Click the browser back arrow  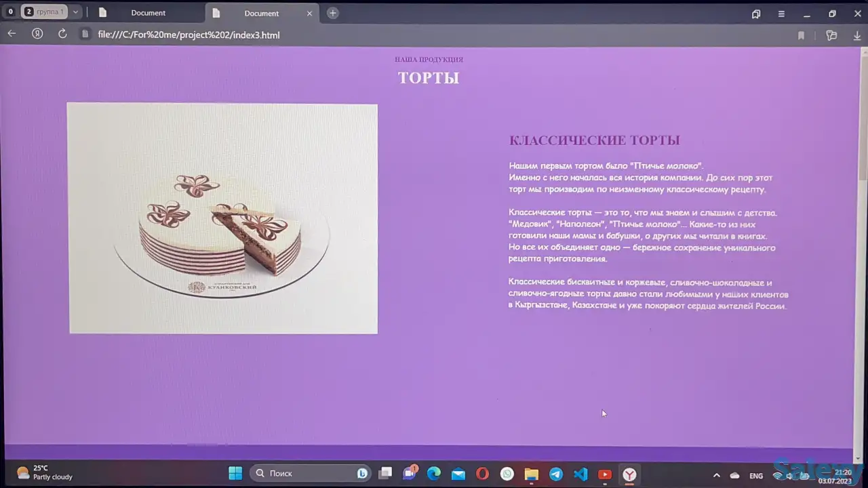point(12,34)
